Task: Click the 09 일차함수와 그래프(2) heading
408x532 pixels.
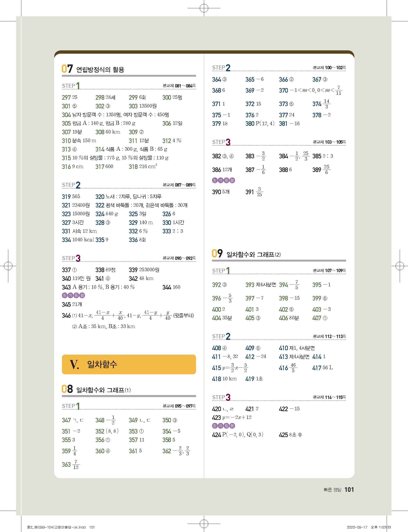Action: (246, 254)
